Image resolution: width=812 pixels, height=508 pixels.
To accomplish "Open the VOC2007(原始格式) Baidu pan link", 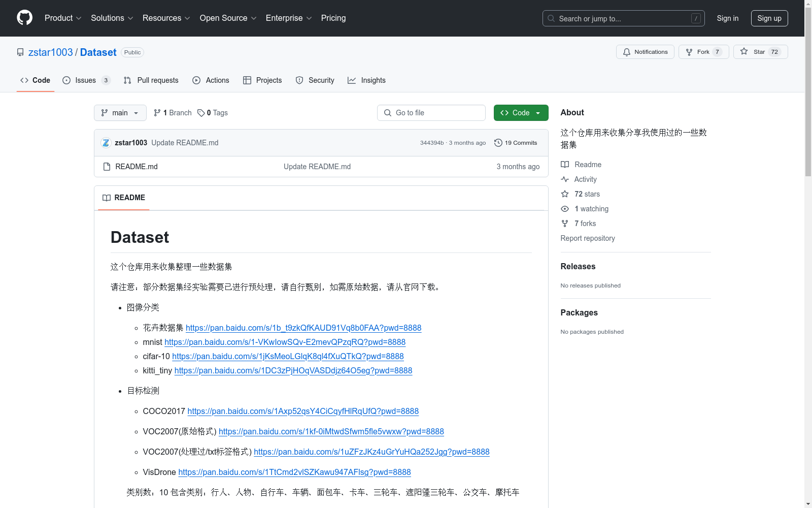I will (x=331, y=431).
